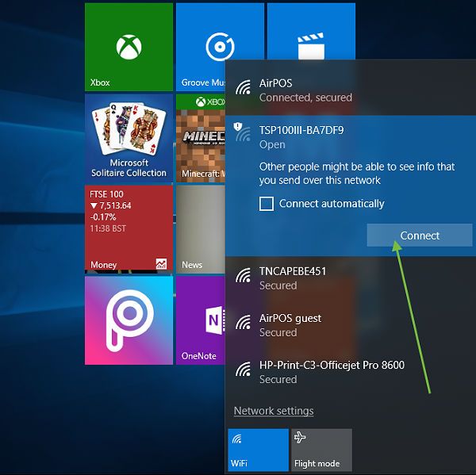476x475 pixels.
Task: Click the AirPOS WiFi signal icon
Action: 244,88
